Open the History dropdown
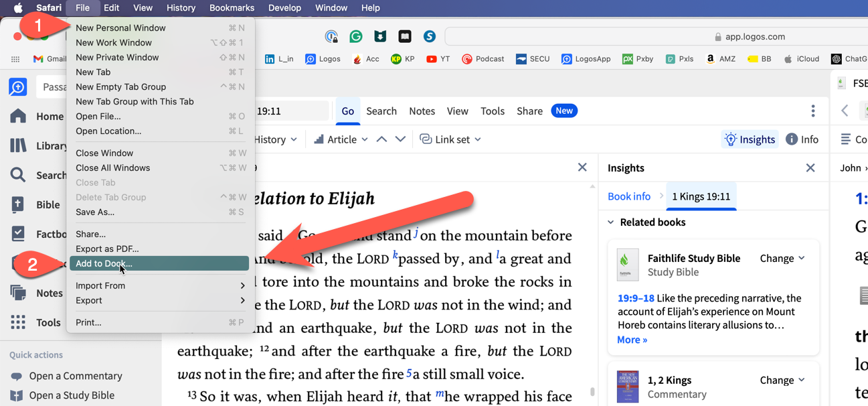Viewport: 868px width, 406px height. pyautogui.click(x=276, y=139)
